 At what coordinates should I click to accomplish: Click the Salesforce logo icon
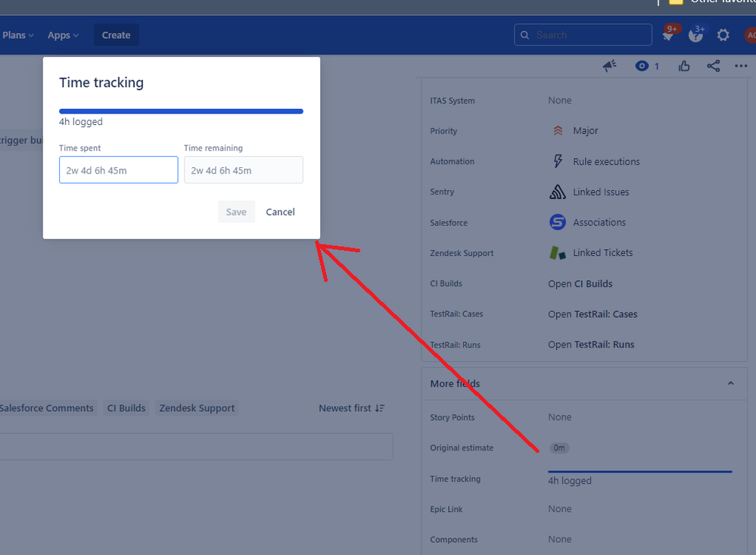(558, 222)
